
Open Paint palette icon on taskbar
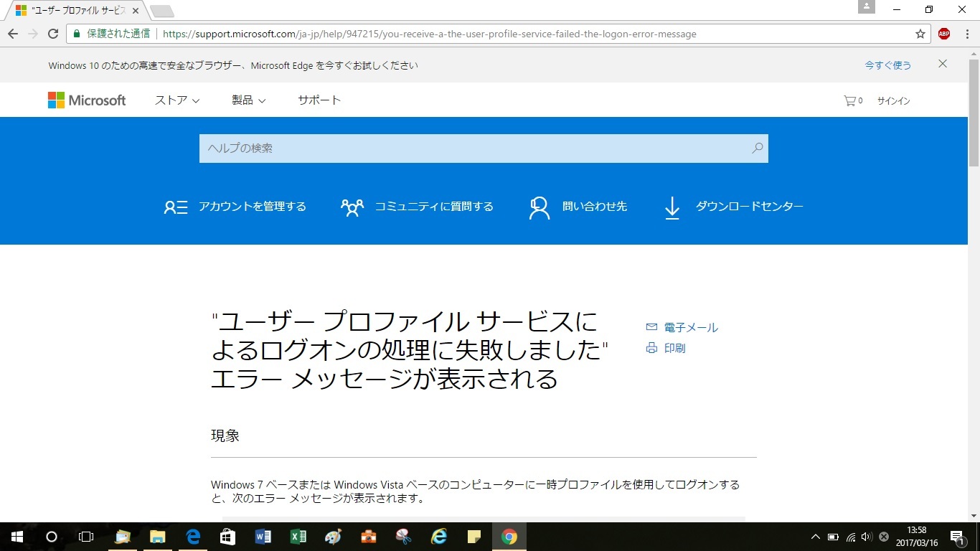tap(333, 537)
